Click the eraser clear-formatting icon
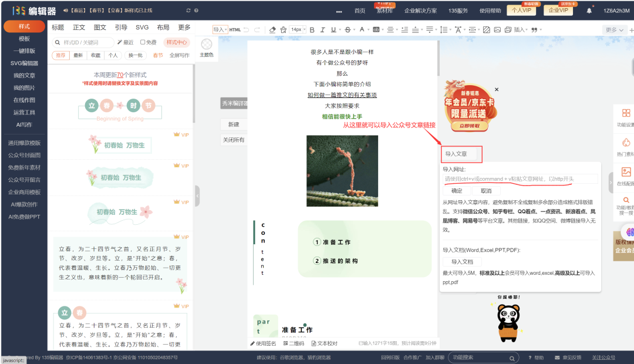634x364 pixels. (272, 29)
